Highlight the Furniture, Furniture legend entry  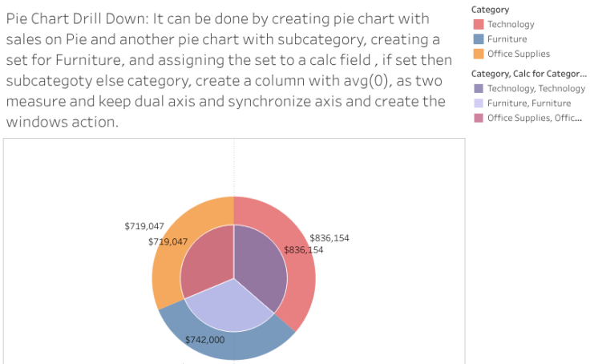529,103
